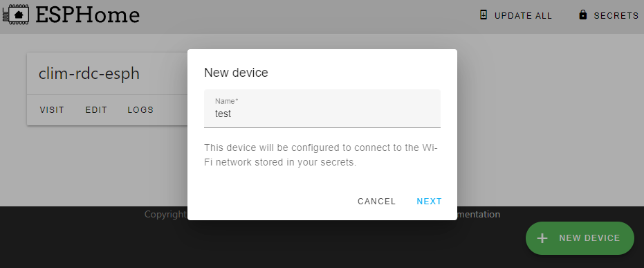Edit the clim-rdc-esph configuration
644x268 pixels.
[x=96, y=109]
